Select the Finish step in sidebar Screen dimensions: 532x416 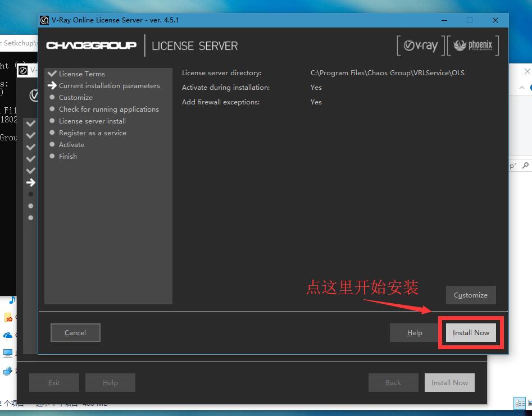68,156
